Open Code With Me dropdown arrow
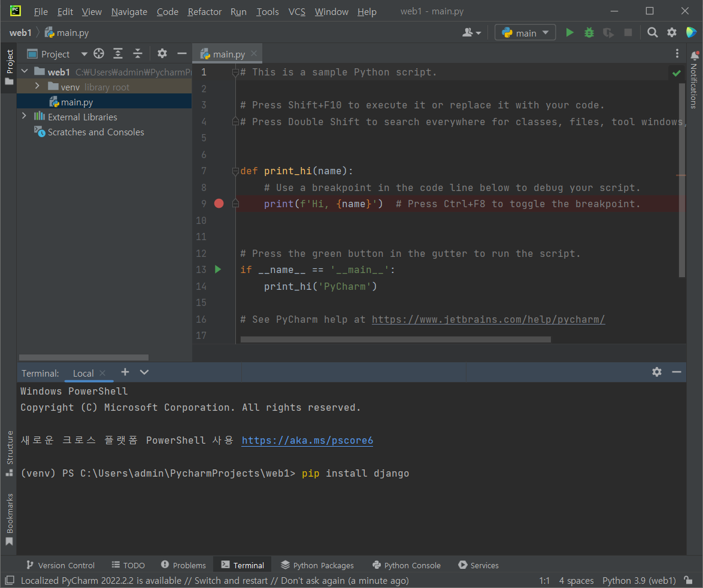703x588 pixels. tap(478, 33)
